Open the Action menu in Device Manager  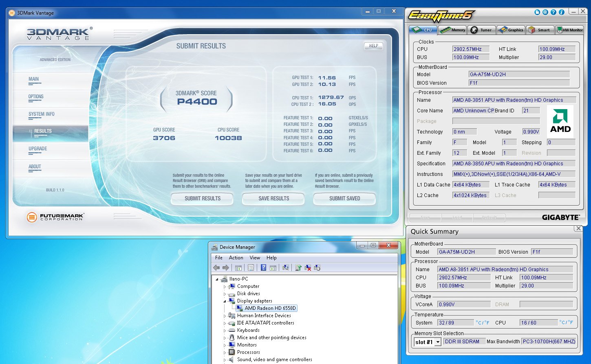tap(236, 257)
